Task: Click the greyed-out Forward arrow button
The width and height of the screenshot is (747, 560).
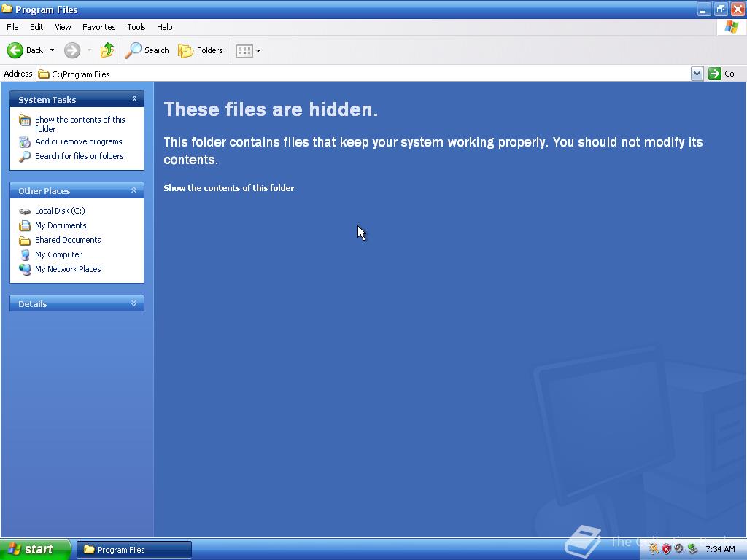Action: [72, 50]
